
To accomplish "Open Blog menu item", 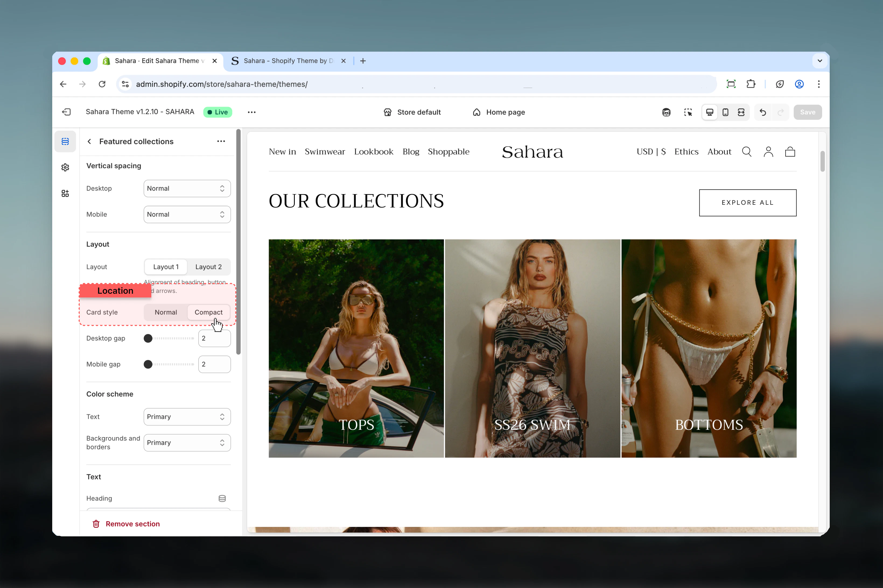I will pos(411,151).
